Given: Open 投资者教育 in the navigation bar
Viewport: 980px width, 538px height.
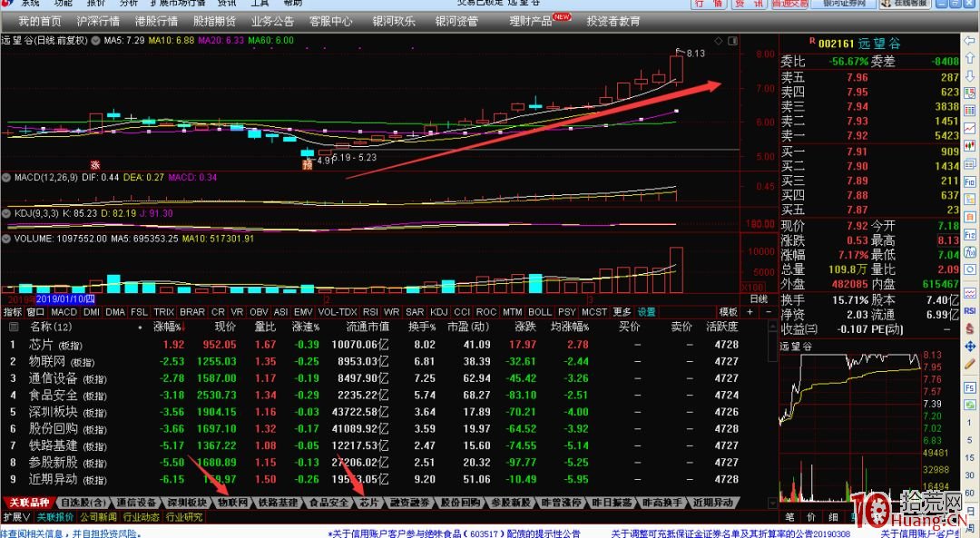Looking at the screenshot, I should [613, 21].
